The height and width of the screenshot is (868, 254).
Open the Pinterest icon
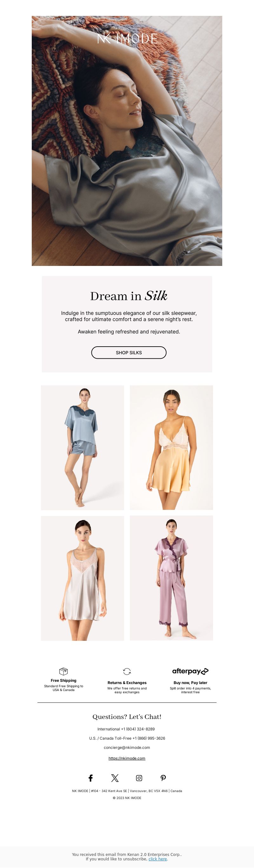pyautogui.click(x=164, y=778)
